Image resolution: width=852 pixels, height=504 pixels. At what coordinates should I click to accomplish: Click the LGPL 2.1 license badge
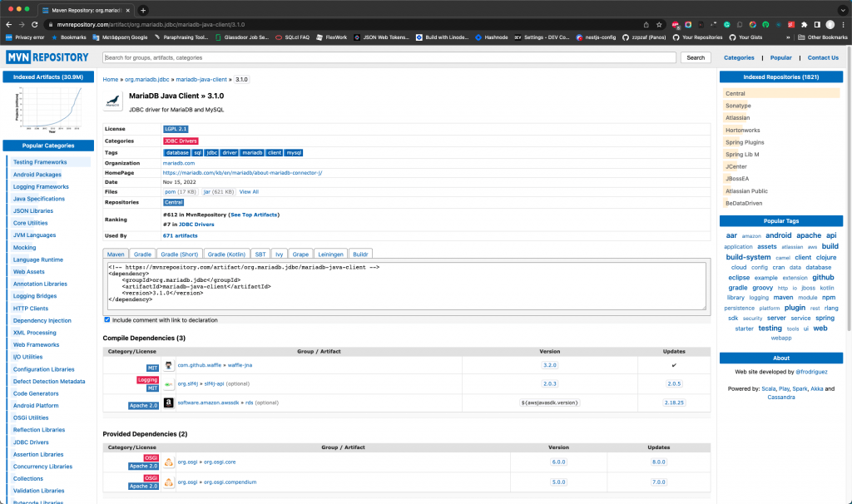click(176, 129)
